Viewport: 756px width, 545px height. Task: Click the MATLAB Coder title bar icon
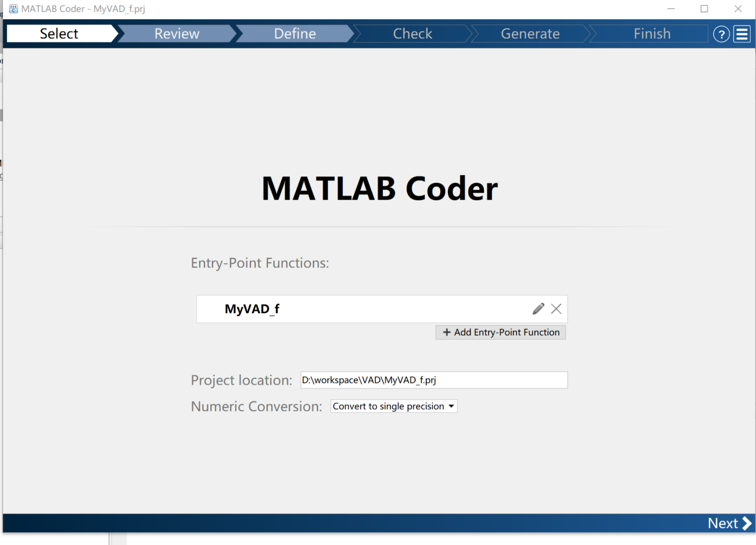point(13,9)
